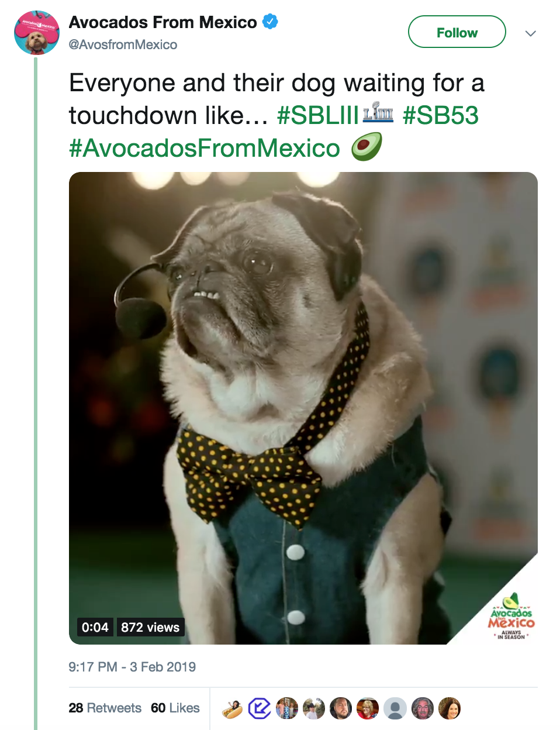Click the gray default profile liker avatar

click(395, 709)
